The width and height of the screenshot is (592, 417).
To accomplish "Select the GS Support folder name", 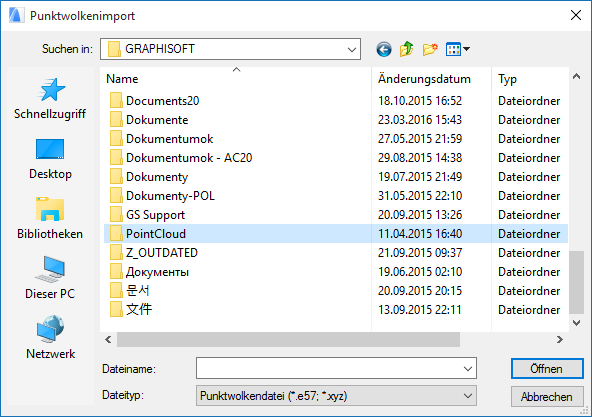I will pos(156,215).
